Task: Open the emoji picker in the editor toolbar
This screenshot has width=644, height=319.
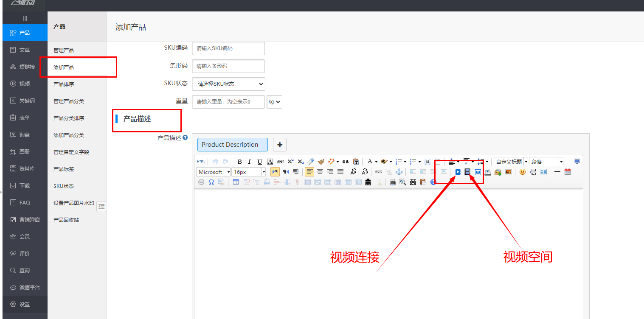Action: click(x=522, y=171)
